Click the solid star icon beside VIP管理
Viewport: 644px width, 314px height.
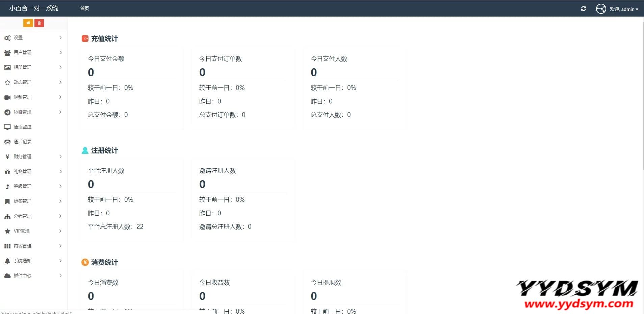coord(7,231)
